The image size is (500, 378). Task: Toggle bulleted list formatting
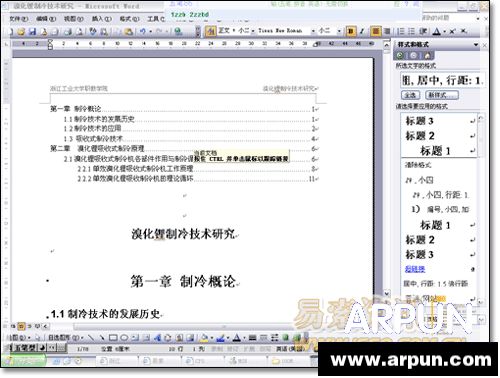click(412, 31)
